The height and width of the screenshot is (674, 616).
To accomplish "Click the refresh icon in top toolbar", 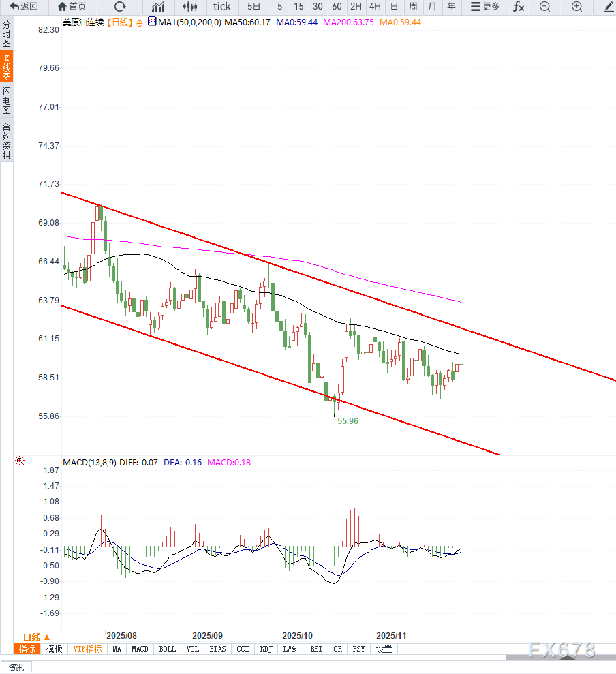I will click(120, 7).
